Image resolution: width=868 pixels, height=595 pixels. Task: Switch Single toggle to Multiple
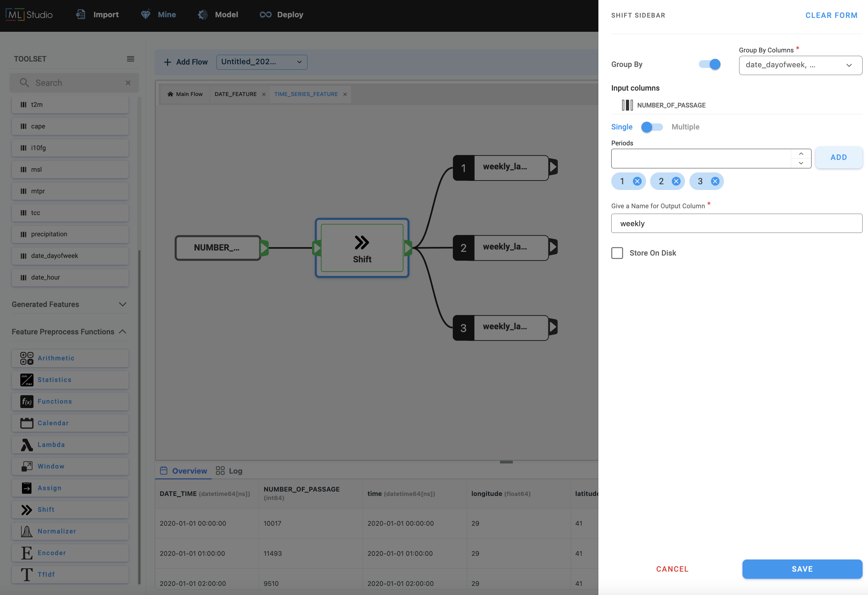coord(652,127)
